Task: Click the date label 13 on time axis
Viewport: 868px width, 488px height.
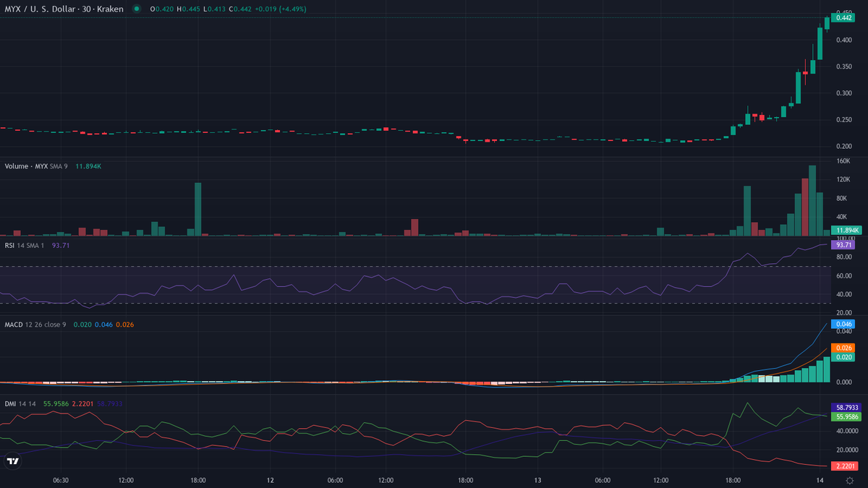Action: (x=537, y=480)
